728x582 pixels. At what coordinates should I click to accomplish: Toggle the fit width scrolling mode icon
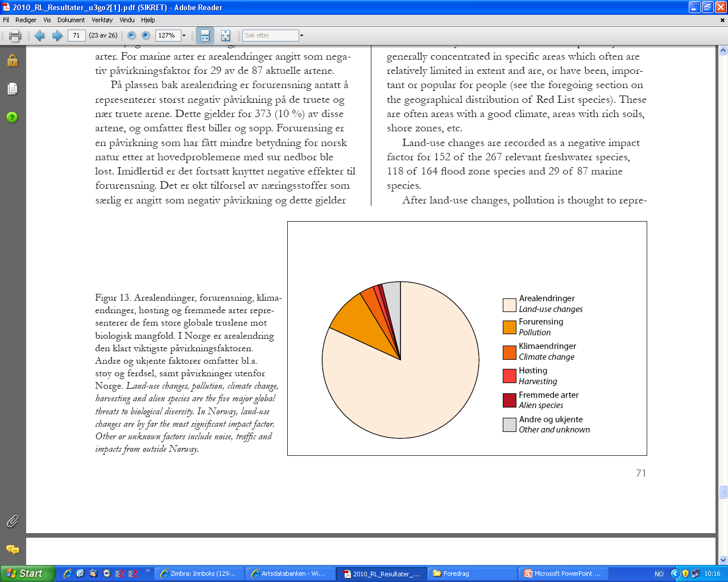pos(205,36)
